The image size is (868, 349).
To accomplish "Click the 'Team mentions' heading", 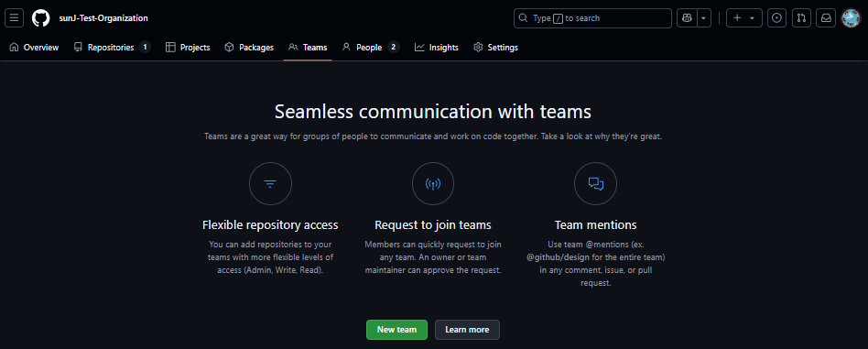I will [596, 225].
